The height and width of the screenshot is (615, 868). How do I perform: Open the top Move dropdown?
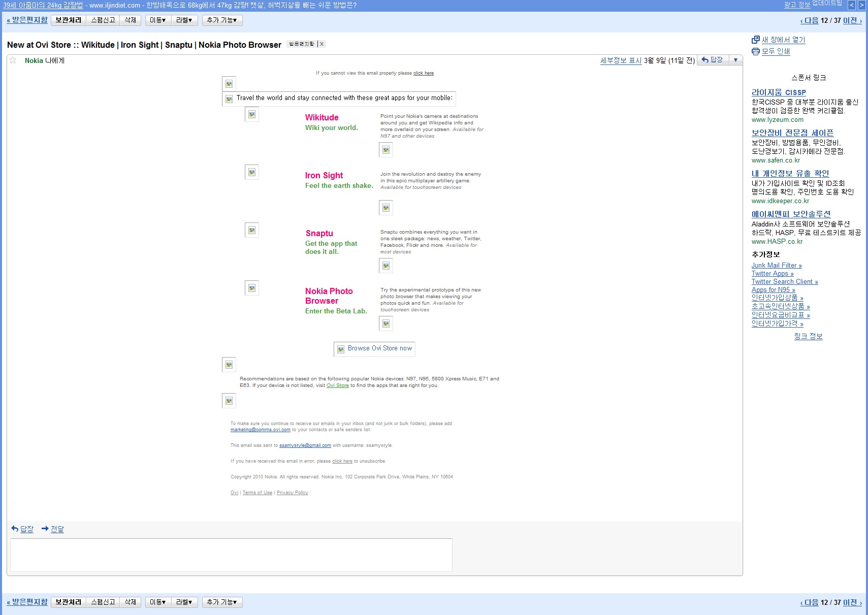point(157,20)
